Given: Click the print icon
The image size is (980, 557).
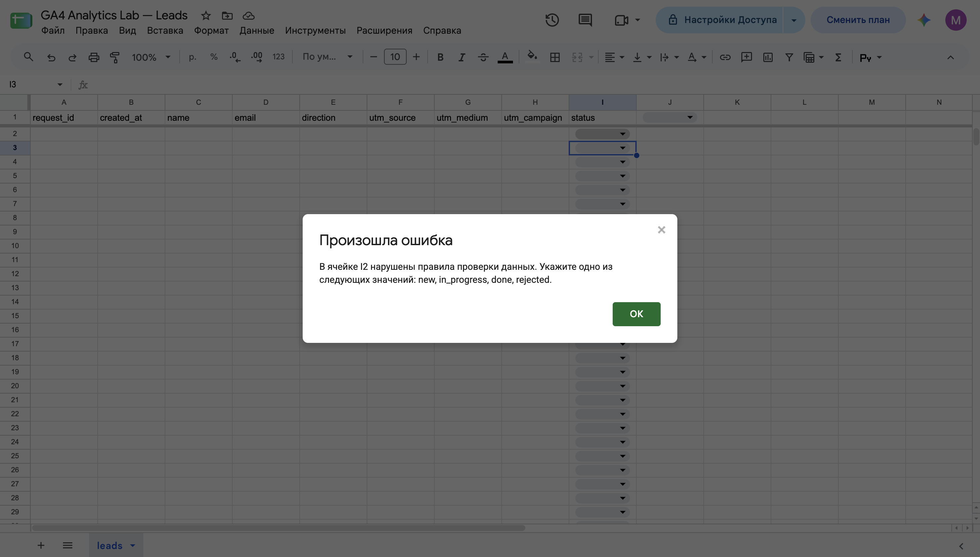Looking at the screenshot, I should [94, 57].
